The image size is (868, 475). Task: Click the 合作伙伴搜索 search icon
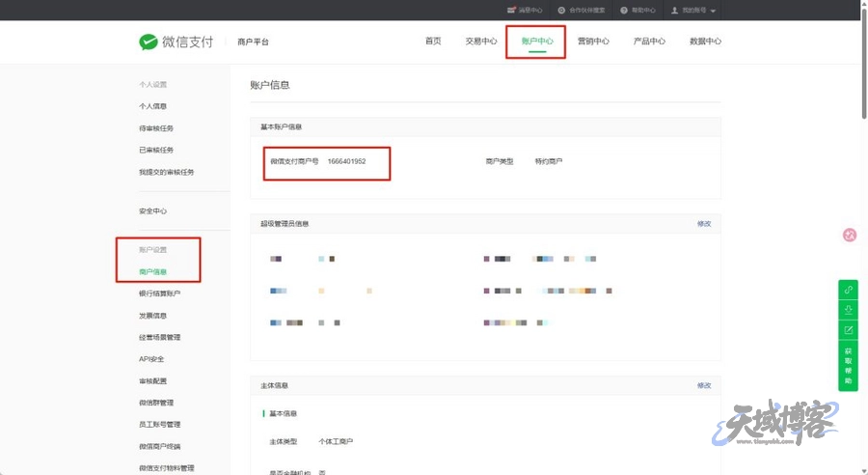pos(561,10)
